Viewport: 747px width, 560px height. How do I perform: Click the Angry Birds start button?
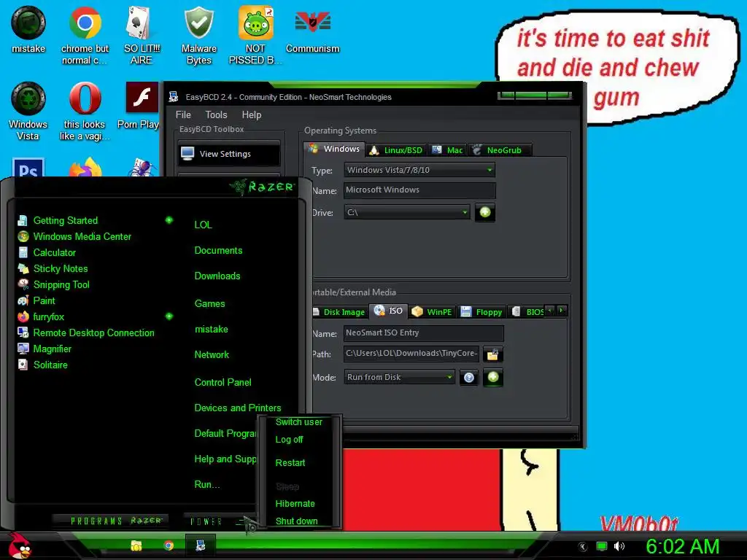click(19, 545)
